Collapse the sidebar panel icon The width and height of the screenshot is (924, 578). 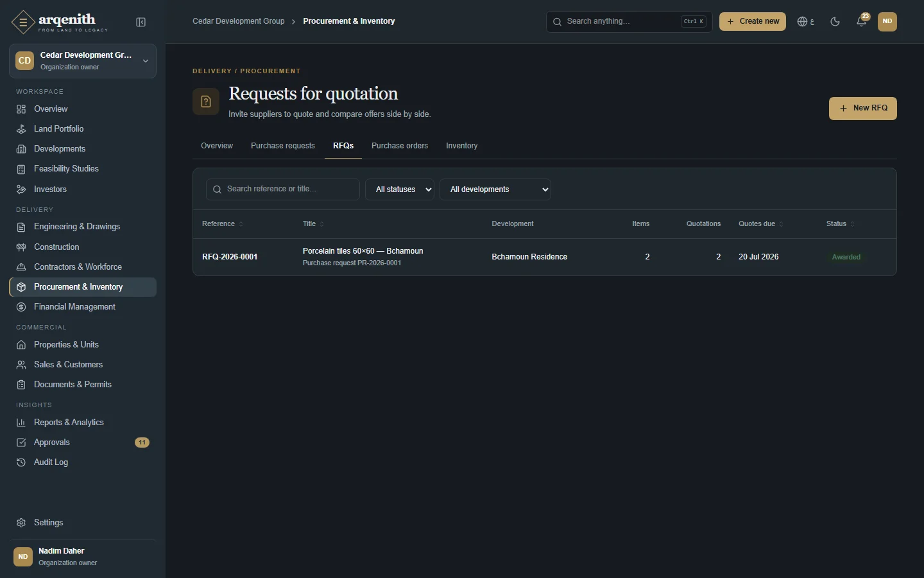[x=141, y=22]
